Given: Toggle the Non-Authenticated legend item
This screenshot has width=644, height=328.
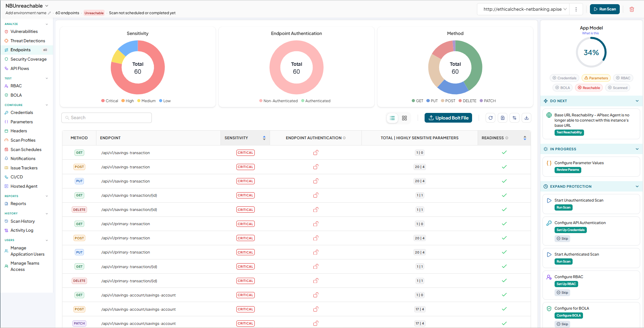Looking at the screenshot, I should tap(278, 101).
